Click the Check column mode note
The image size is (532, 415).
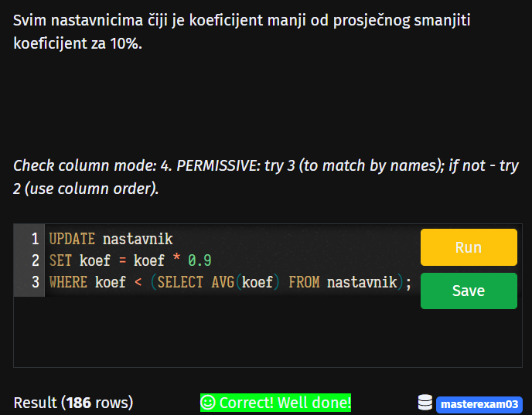pyautogui.click(x=266, y=177)
